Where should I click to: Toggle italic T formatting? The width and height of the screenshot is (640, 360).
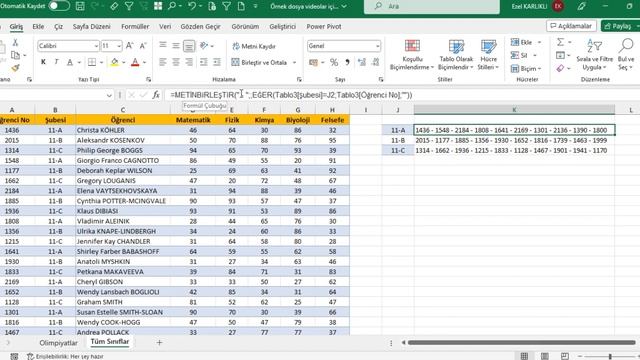(56, 62)
